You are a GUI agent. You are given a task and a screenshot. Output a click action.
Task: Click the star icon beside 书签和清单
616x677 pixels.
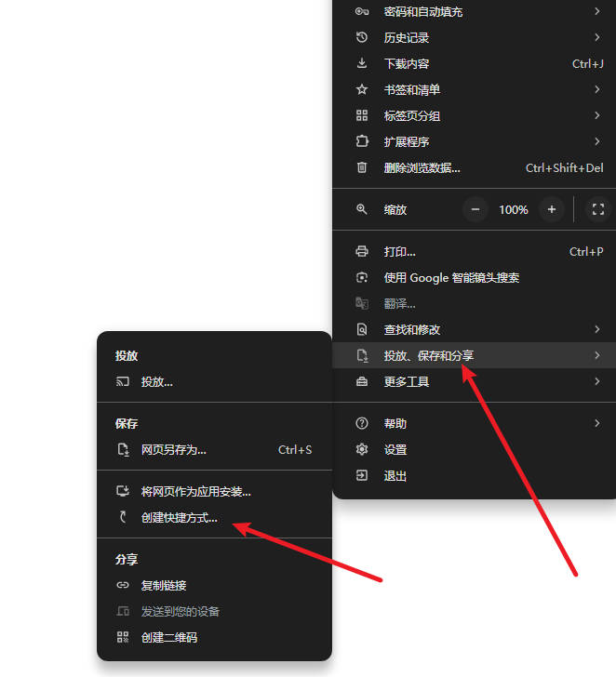362,90
